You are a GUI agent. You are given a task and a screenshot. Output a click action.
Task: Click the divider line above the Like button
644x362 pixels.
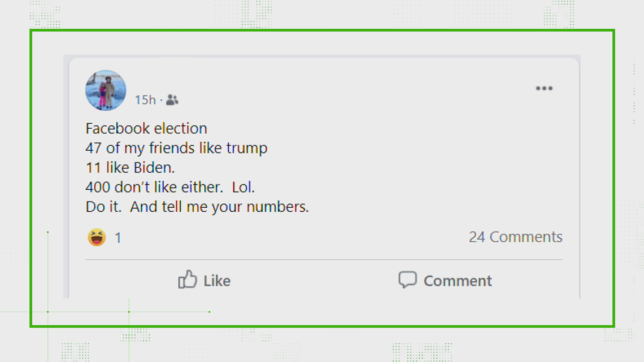324,259
